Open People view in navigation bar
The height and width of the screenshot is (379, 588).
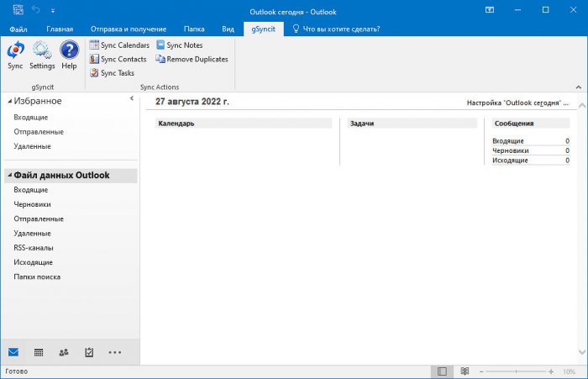click(x=64, y=352)
